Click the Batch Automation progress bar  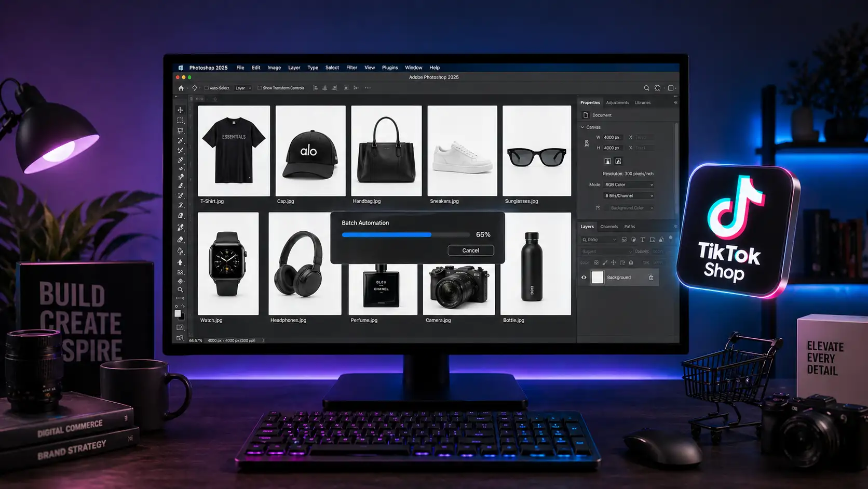tap(405, 235)
